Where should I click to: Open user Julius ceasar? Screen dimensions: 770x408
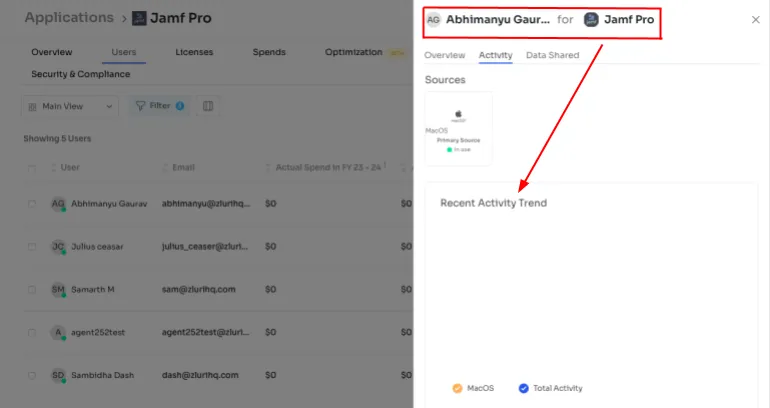click(97, 246)
